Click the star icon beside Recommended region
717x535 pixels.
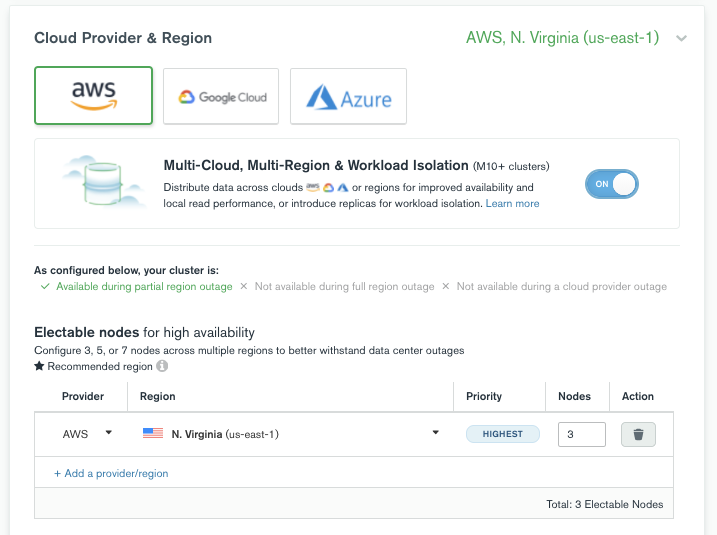39,366
